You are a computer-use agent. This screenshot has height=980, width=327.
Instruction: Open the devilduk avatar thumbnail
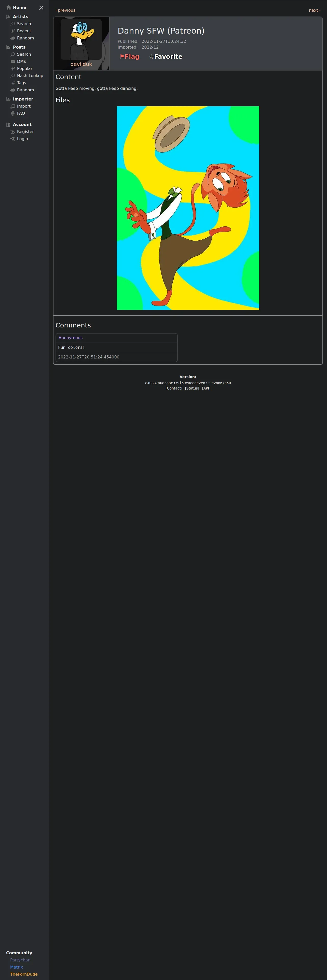point(81,39)
